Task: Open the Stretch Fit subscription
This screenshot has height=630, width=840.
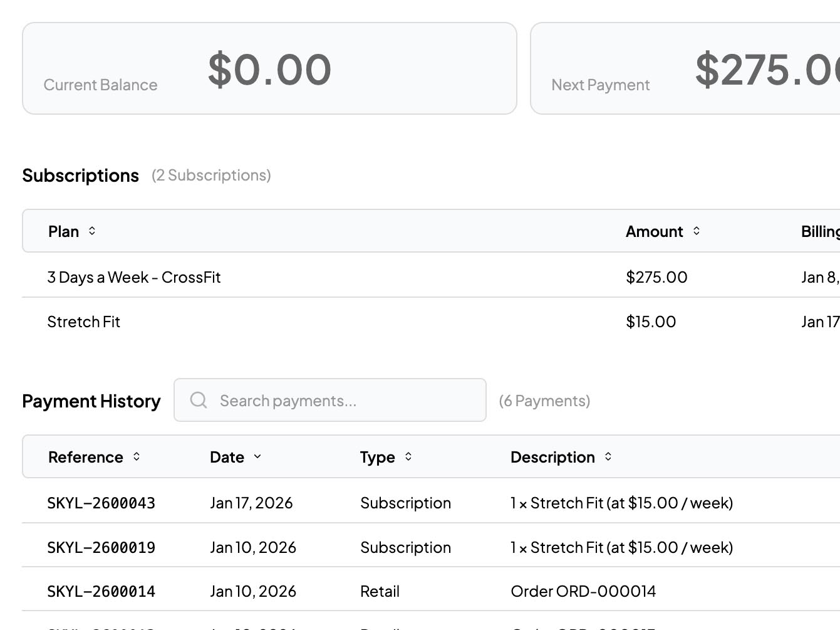Action: coord(84,322)
